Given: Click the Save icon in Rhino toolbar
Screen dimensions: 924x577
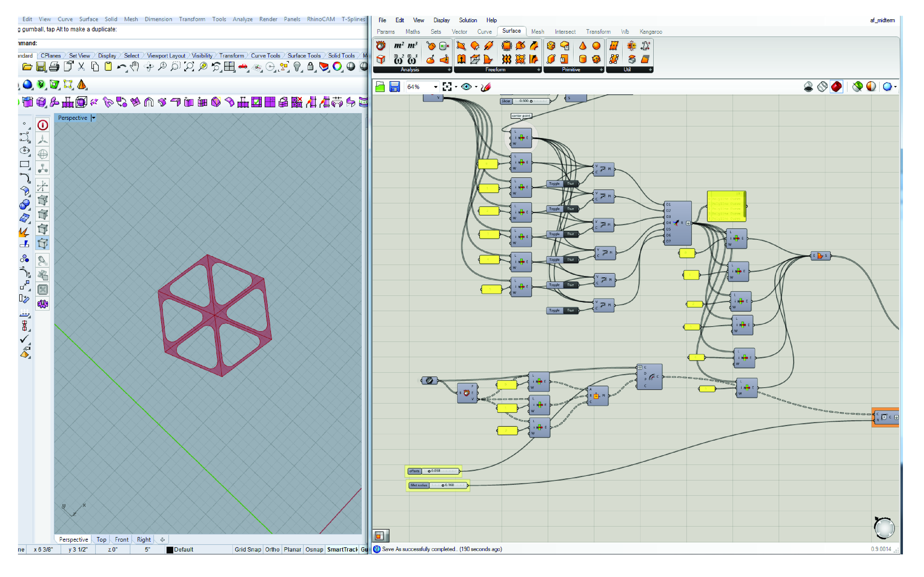Looking at the screenshot, I should click(x=41, y=67).
